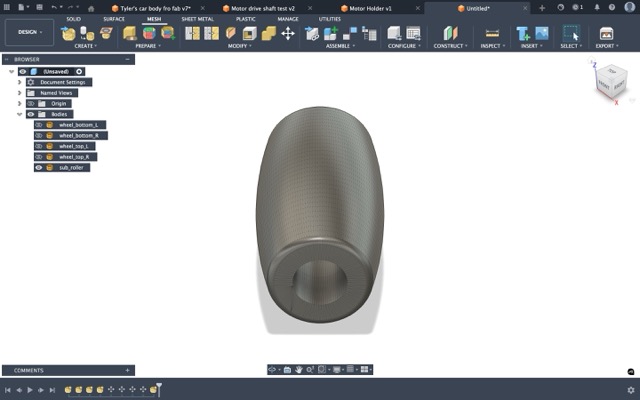The width and height of the screenshot is (640, 400).
Task: Open Tyler's car body fro fab tab
Action: [156, 8]
